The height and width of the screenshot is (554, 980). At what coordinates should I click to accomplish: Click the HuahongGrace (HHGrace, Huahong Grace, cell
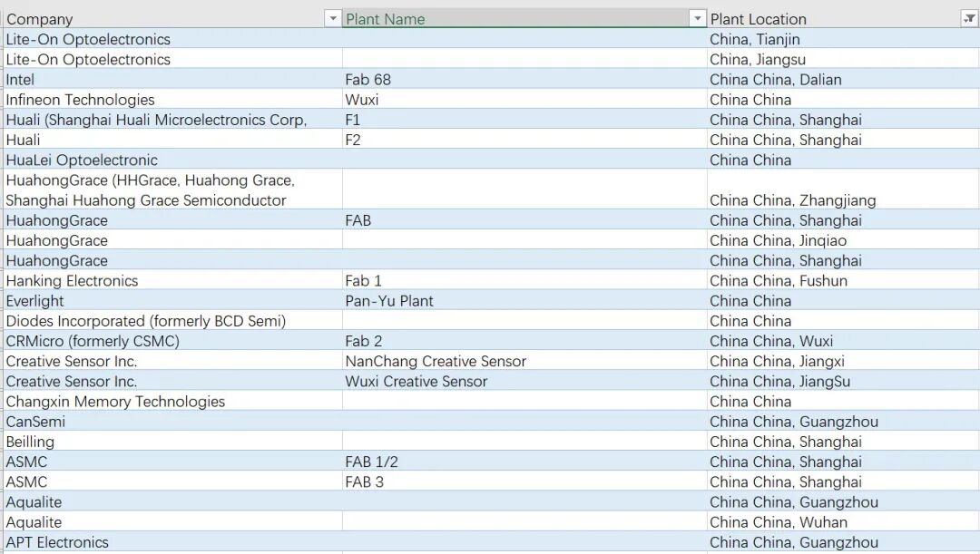pos(172,190)
